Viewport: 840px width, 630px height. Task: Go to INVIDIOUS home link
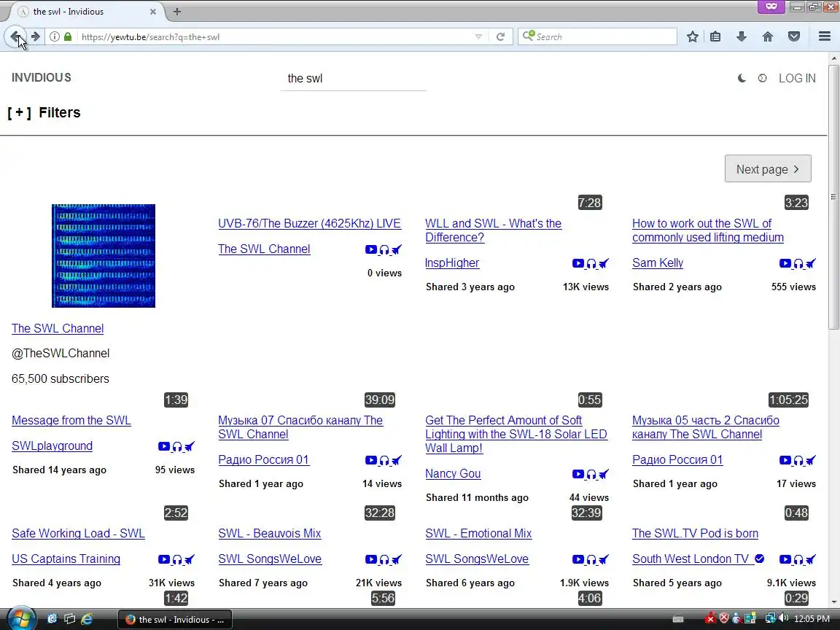[x=42, y=78]
